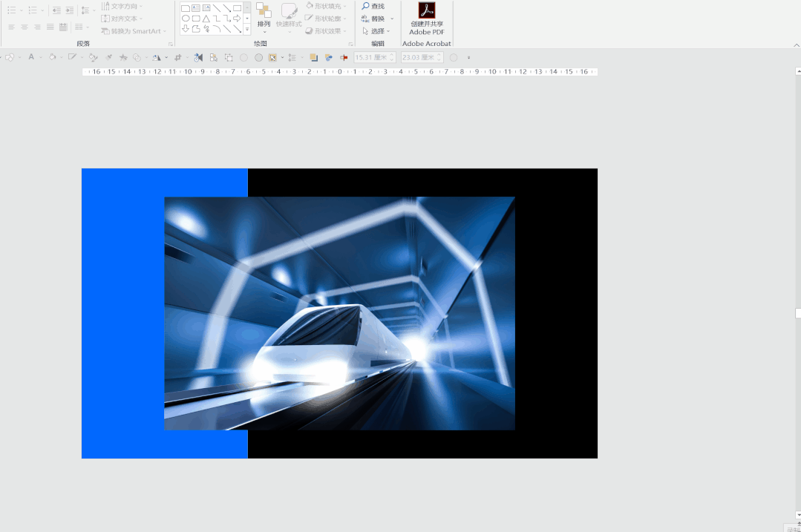This screenshot has width=801, height=532.
Task: Click the Create and Share Adobe PDF icon
Action: [427, 10]
